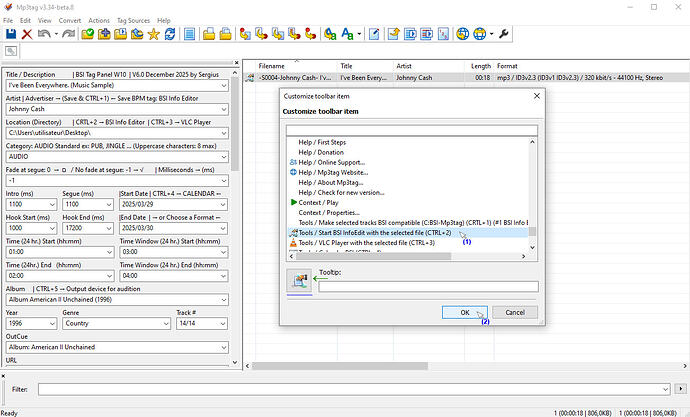Click the blue floppy disk Save tag icon
This screenshot has width=690, height=417.
(11, 34)
